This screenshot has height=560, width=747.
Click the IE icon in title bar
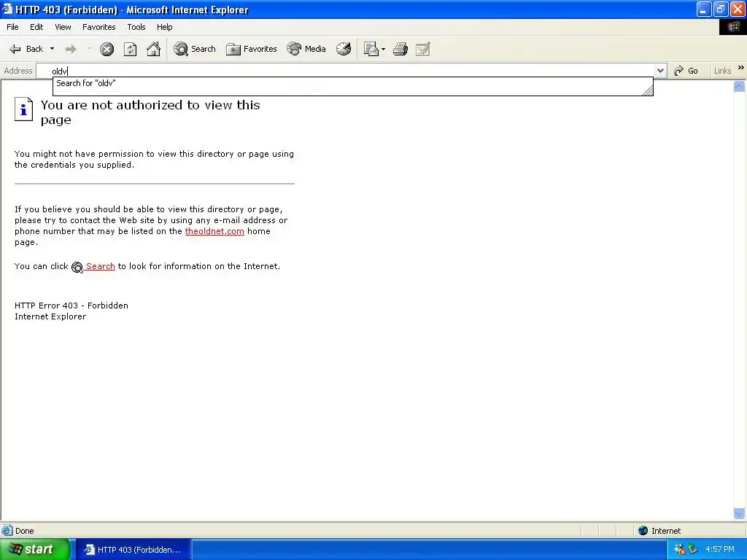[x=7, y=9]
